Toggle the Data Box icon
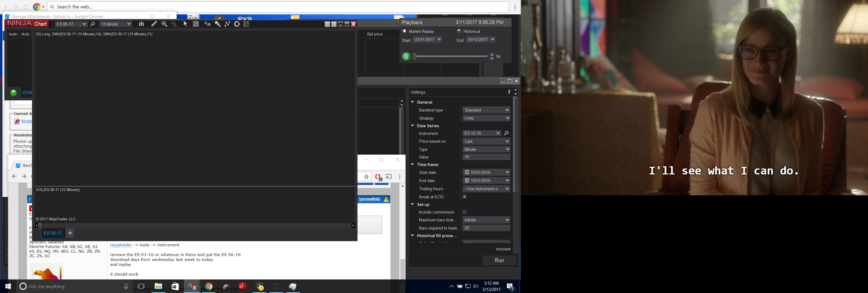 pyautogui.click(x=196, y=24)
